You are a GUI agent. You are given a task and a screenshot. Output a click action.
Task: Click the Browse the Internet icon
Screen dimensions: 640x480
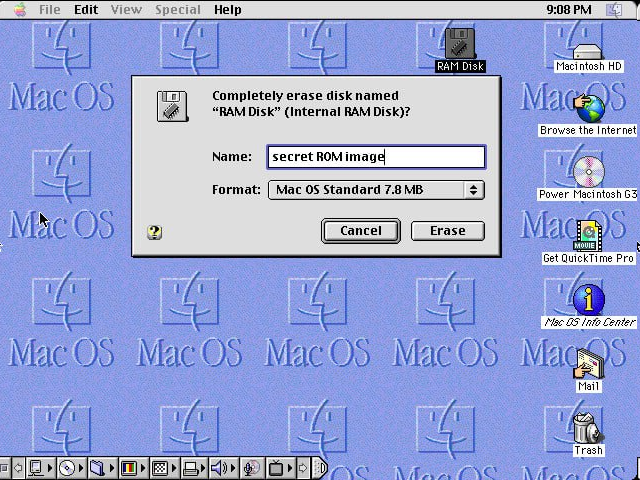tap(588, 108)
